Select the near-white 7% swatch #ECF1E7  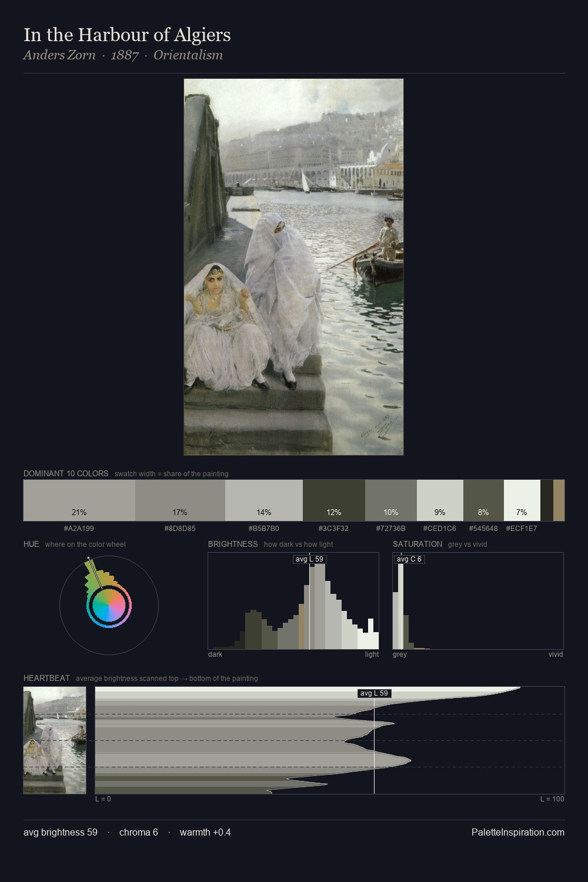tap(522, 500)
